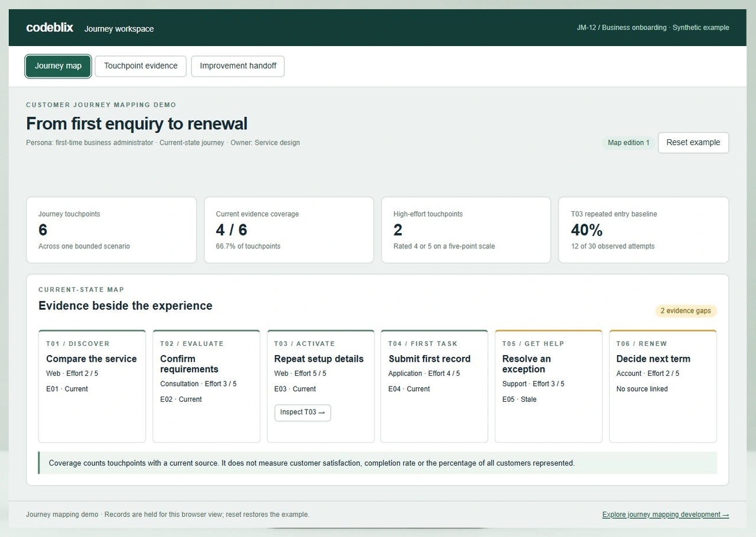756x537 pixels.
Task: Click the coverage explanation note
Action: tap(378, 463)
